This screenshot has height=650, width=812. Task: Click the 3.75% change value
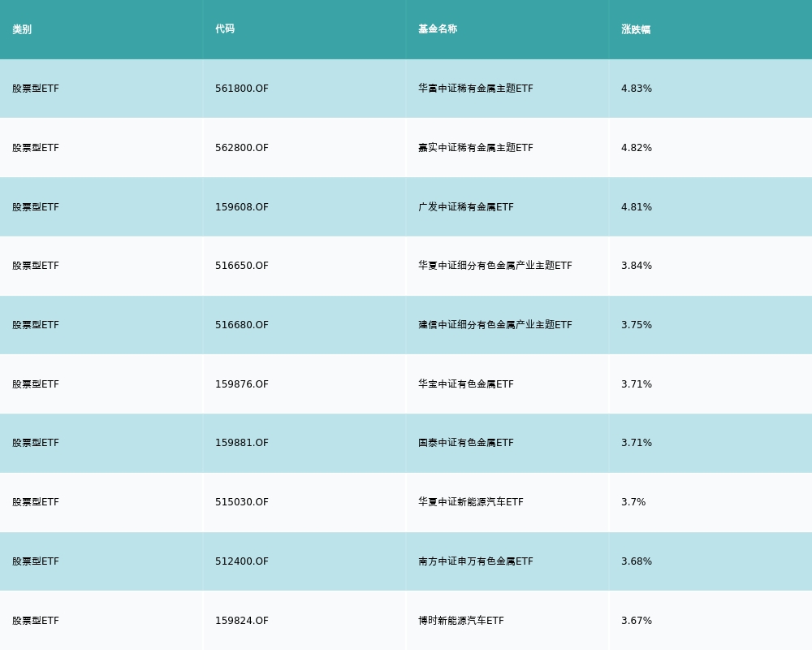coord(637,325)
